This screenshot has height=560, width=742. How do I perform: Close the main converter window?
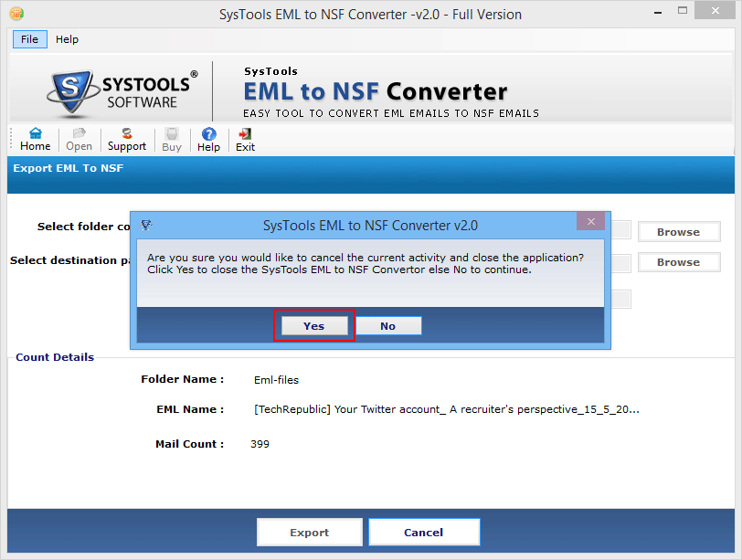[715, 10]
